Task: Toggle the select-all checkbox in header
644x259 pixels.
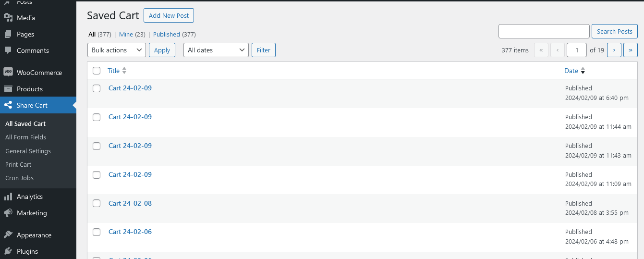Action: point(97,71)
